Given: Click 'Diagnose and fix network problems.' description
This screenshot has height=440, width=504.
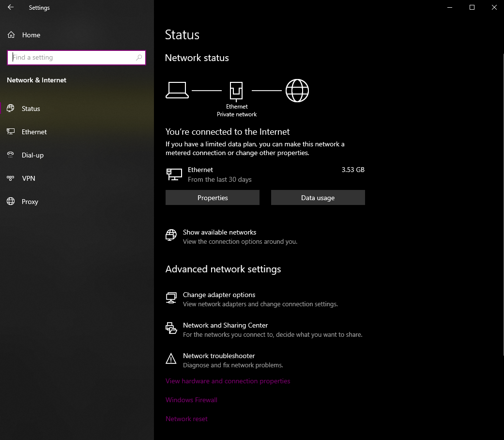Looking at the screenshot, I should (x=233, y=365).
